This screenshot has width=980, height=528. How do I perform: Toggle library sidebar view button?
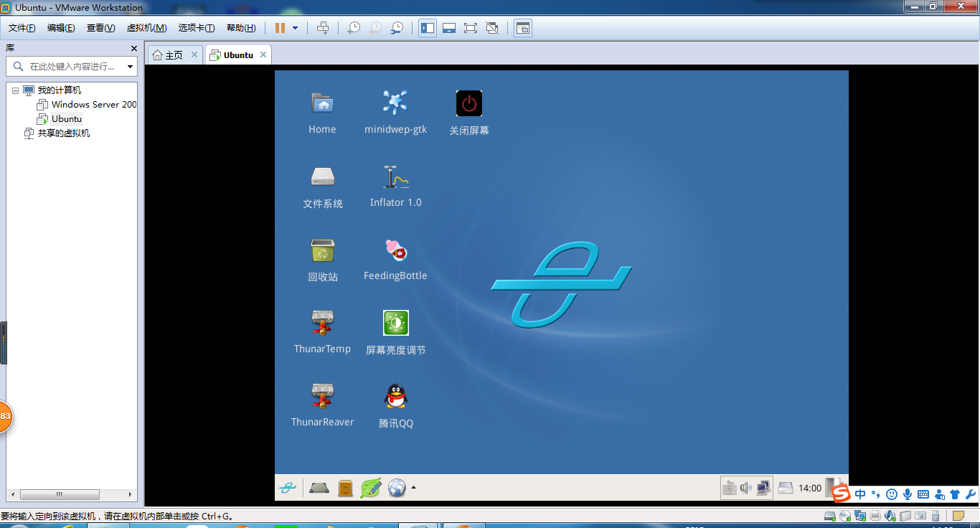pos(428,28)
